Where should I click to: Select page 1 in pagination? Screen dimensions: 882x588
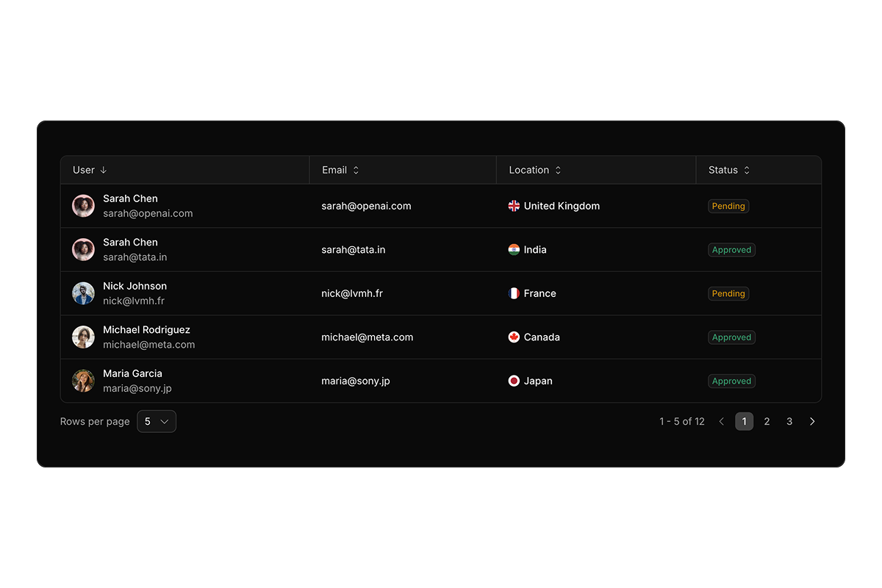(x=744, y=421)
